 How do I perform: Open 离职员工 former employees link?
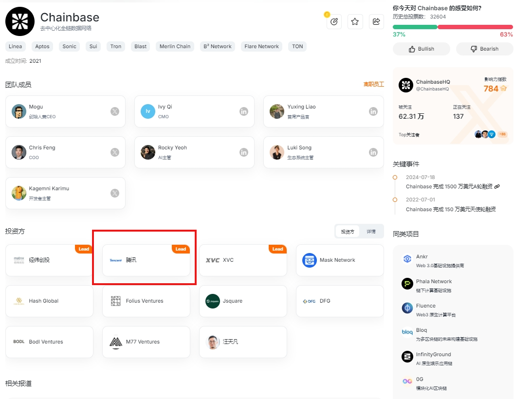373,84
